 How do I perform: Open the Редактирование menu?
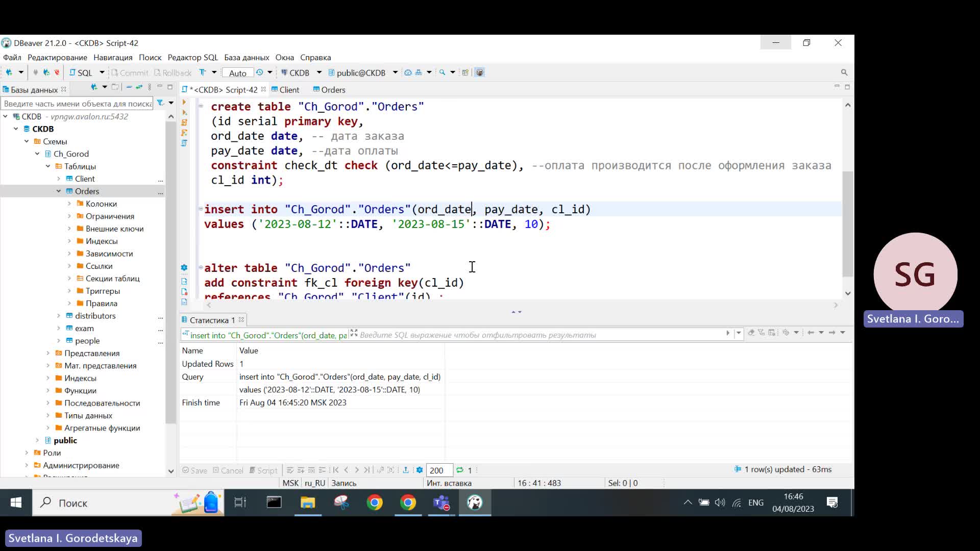(x=57, y=57)
